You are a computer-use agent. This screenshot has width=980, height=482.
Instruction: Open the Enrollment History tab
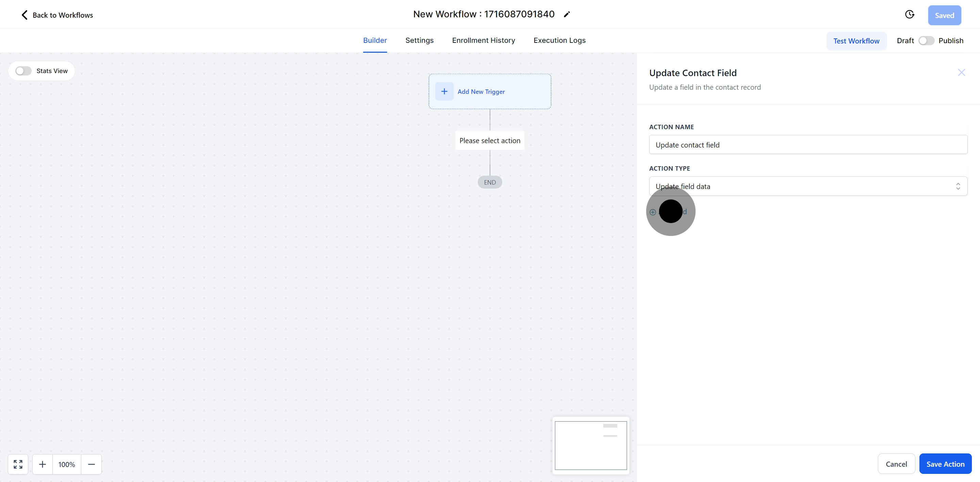[483, 40]
